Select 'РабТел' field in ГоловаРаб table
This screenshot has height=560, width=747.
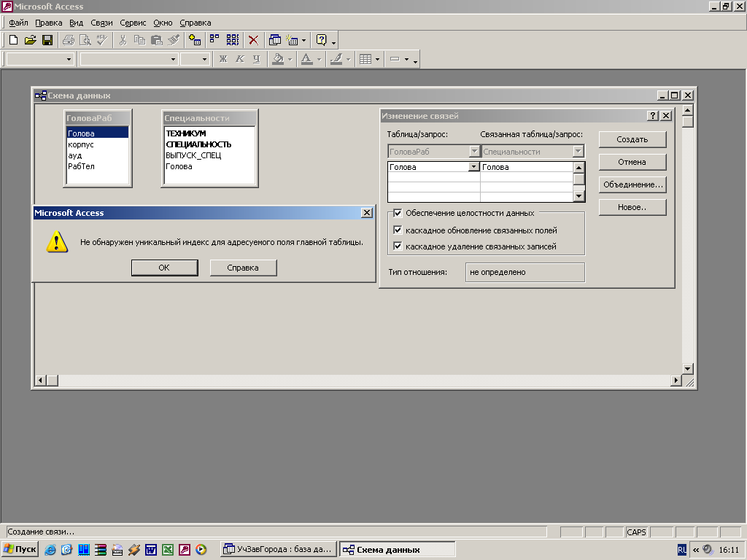pyautogui.click(x=81, y=166)
